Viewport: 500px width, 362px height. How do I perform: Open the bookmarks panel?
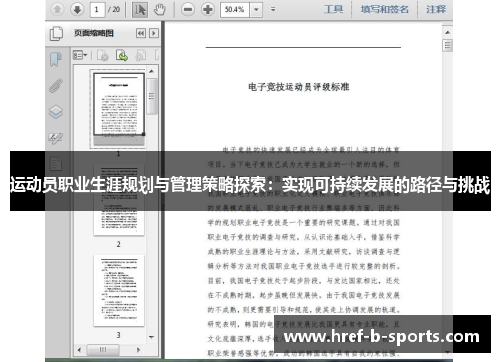click(56, 59)
